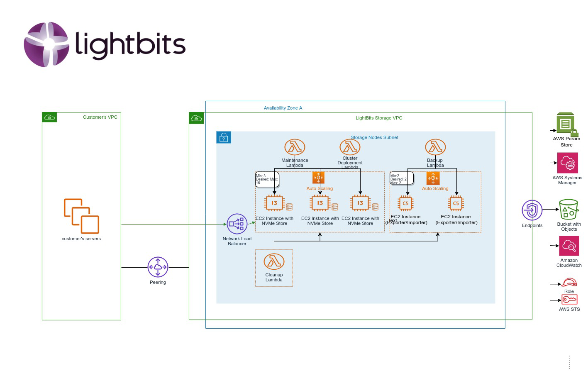Click the Endpoints label text
Screen dimensions: 588x371
pos(532,225)
